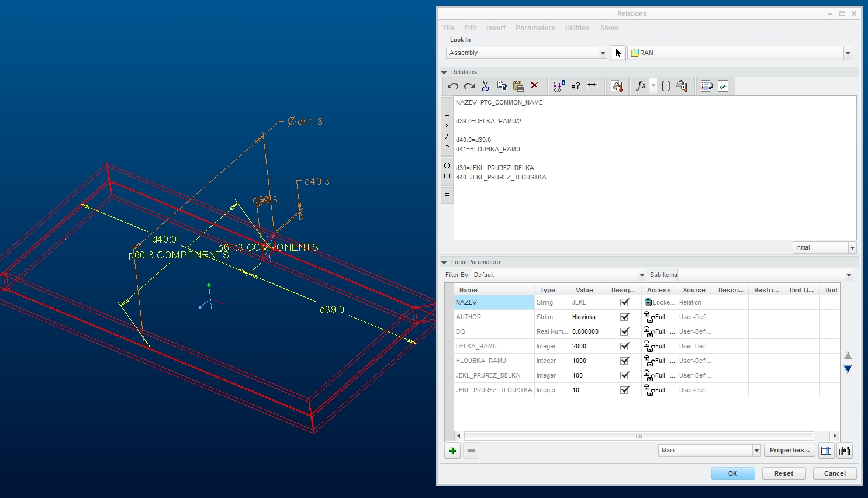Open the Show menu

click(x=609, y=28)
